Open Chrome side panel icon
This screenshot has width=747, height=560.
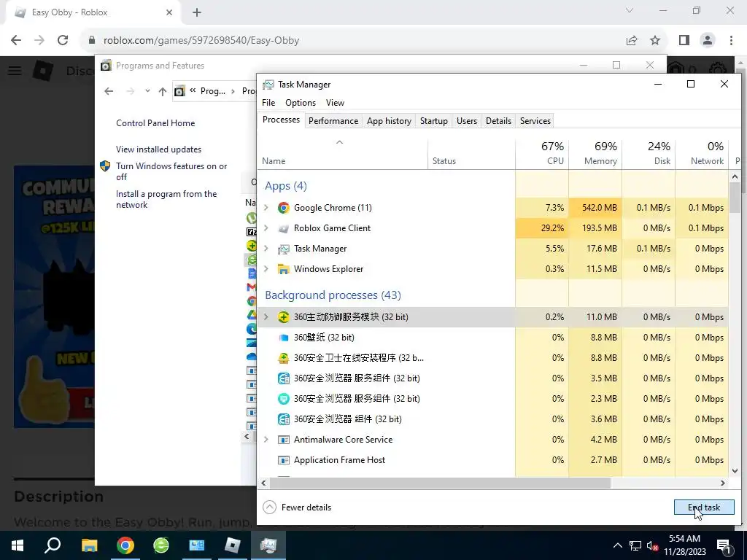click(x=684, y=41)
